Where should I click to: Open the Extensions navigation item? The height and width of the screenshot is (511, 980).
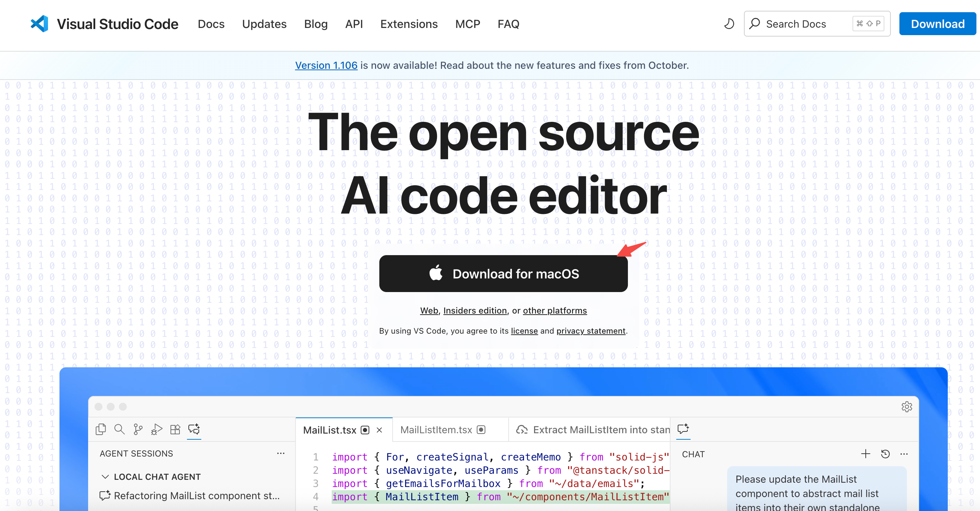(x=409, y=24)
